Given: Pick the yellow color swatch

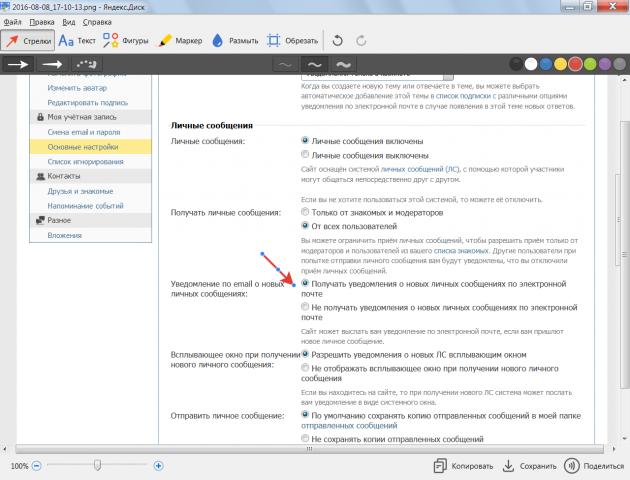Looking at the screenshot, I should tap(560, 64).
